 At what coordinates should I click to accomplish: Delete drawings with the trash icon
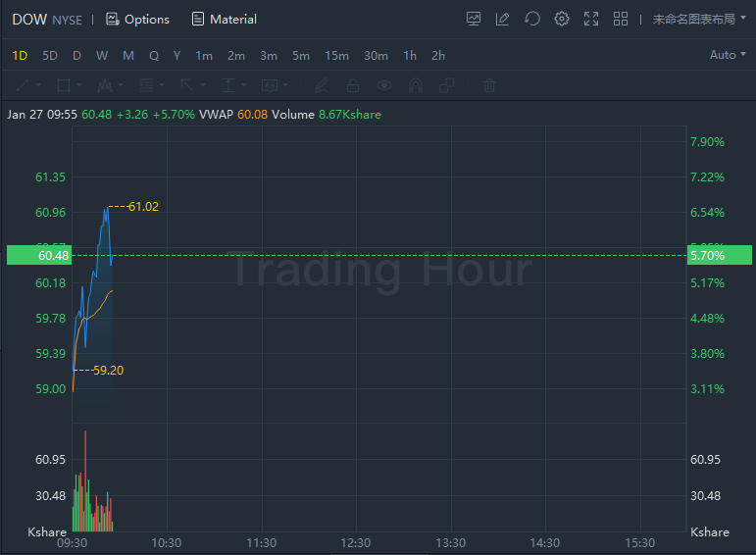click(x=489, y=86)
